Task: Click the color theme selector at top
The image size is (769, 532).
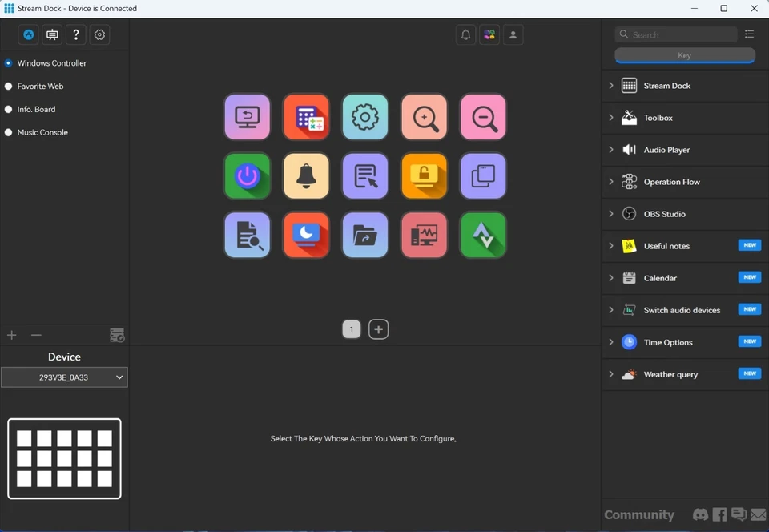Action: tap(489, 34)
